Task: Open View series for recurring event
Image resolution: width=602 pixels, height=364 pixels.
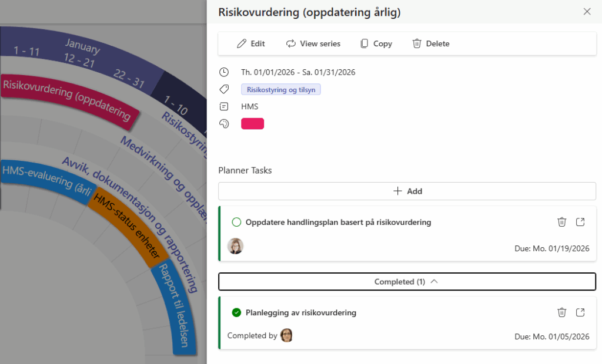Action: pos(313,43)
